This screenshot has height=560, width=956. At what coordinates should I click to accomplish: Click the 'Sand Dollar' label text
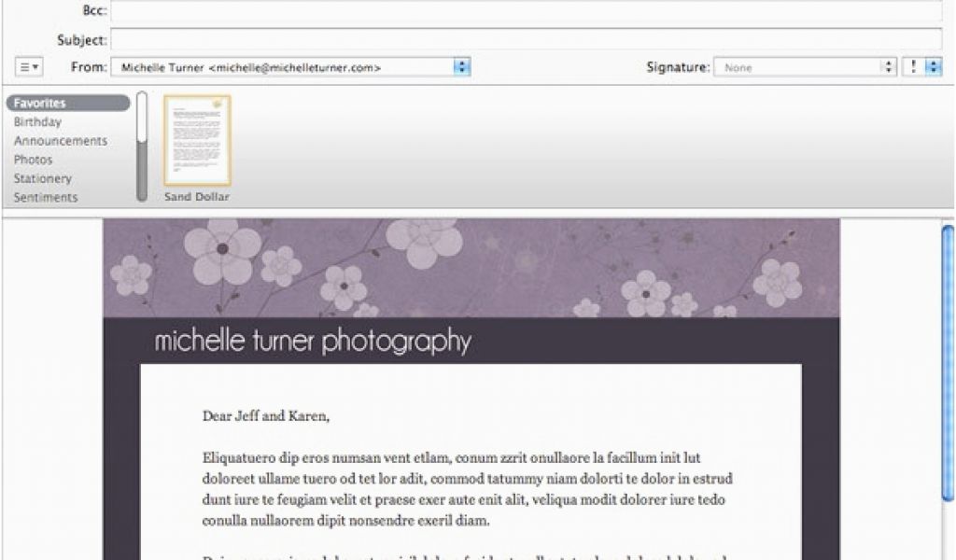tap(197, 197)
